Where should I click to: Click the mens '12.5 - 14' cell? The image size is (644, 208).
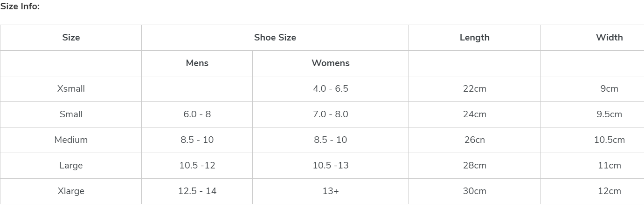197,191
